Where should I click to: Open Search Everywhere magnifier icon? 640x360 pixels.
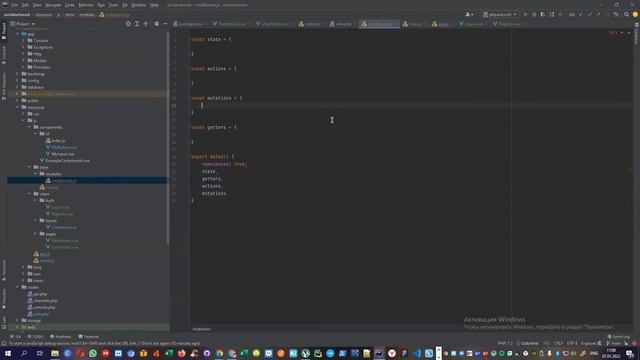click(x=626, y=14)
